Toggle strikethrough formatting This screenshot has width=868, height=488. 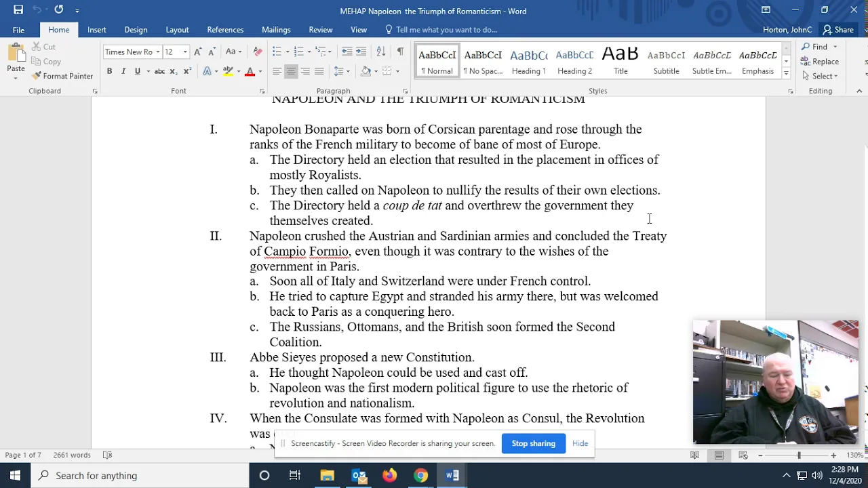pos(159,71)
